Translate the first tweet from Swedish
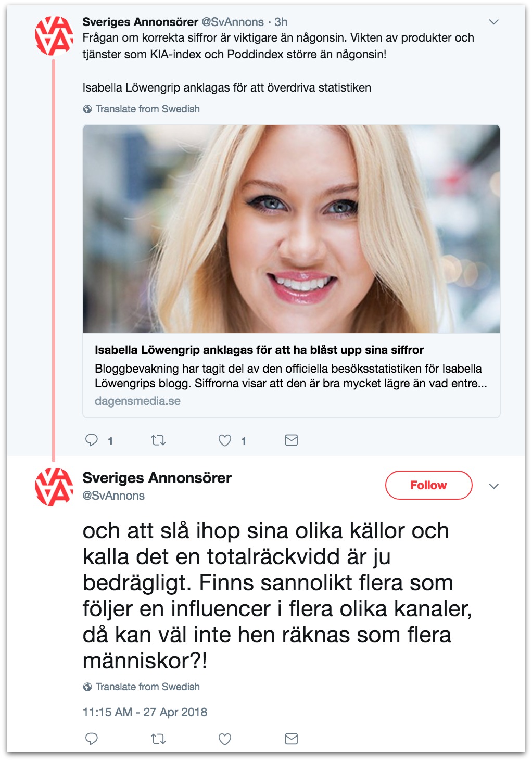Screen dimensions: 532x761 point(148,109)
